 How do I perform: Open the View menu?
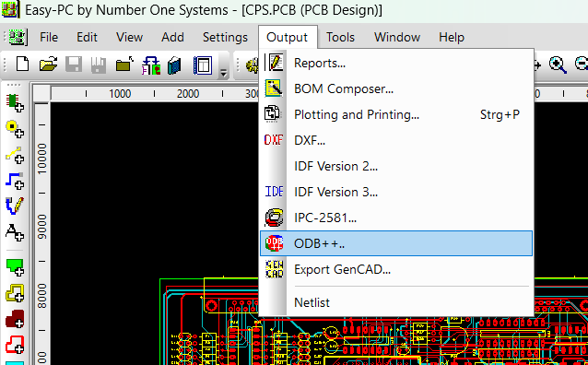(129, 37)
